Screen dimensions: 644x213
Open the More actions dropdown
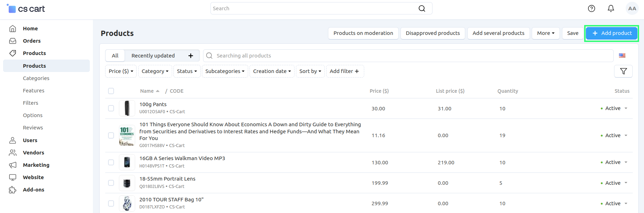coord(546,33)
